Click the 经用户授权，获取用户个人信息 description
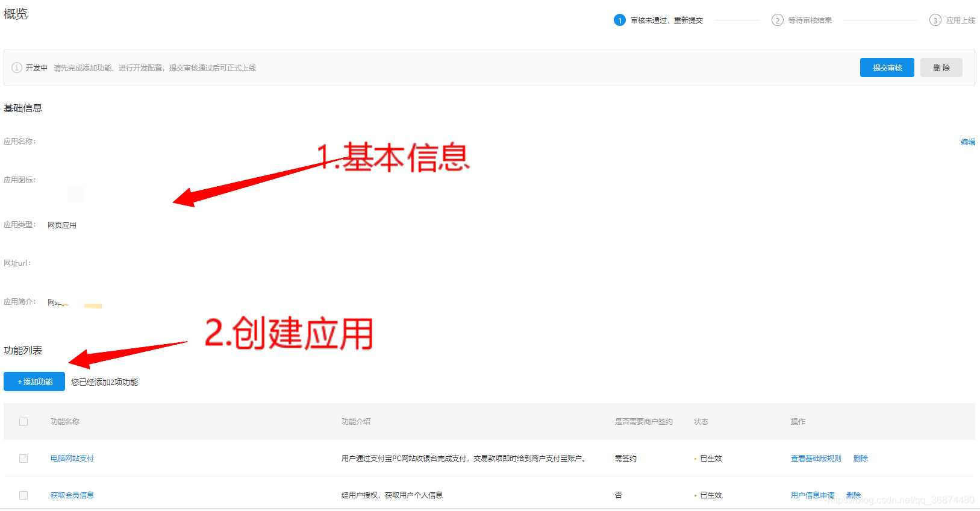This screenshot has width=980, height=511. point(392,495)
